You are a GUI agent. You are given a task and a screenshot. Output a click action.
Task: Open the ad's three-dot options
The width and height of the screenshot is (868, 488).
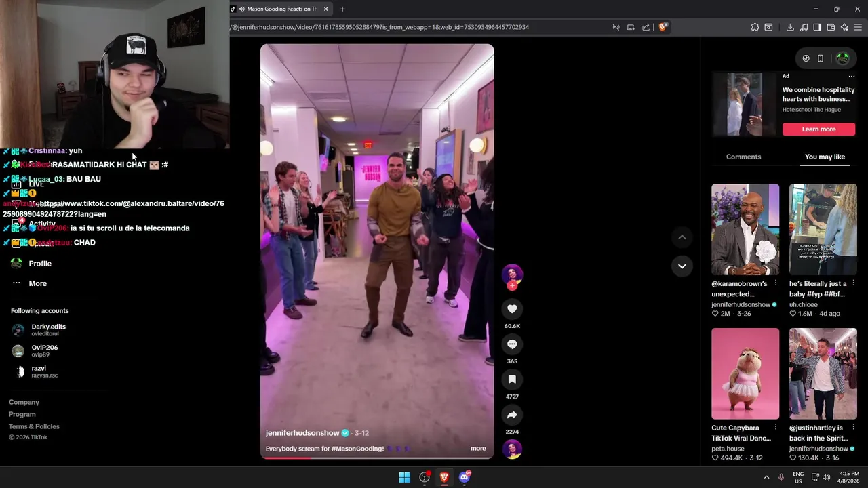pos(852,77)
